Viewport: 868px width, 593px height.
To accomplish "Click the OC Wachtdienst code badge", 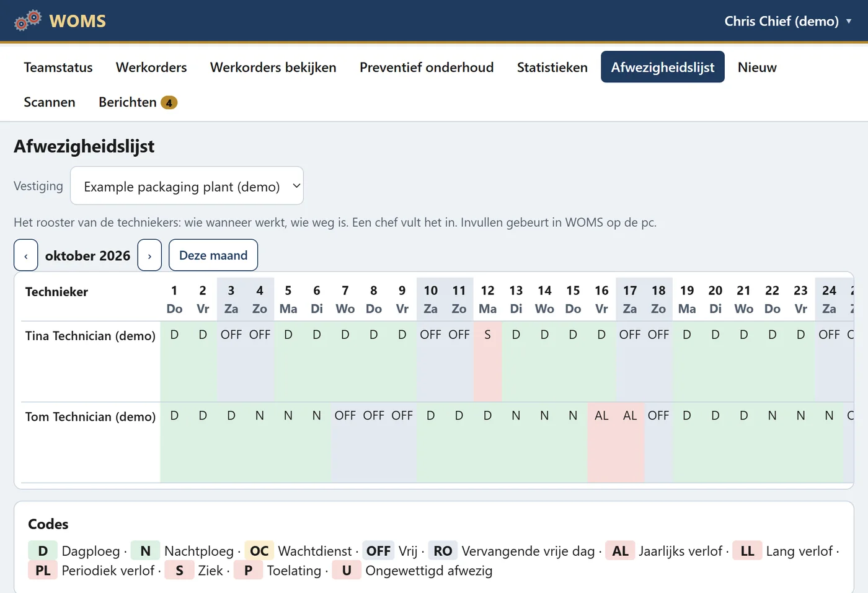I will tap(259, 551).
